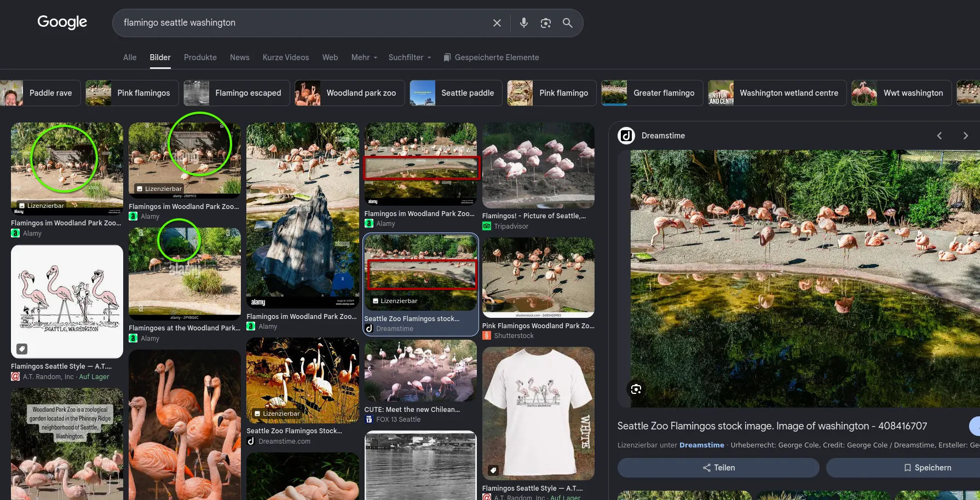Open the white flamingo T-shirt thumbnail
The width and height of the screenshot is (980, 500).
538,414
